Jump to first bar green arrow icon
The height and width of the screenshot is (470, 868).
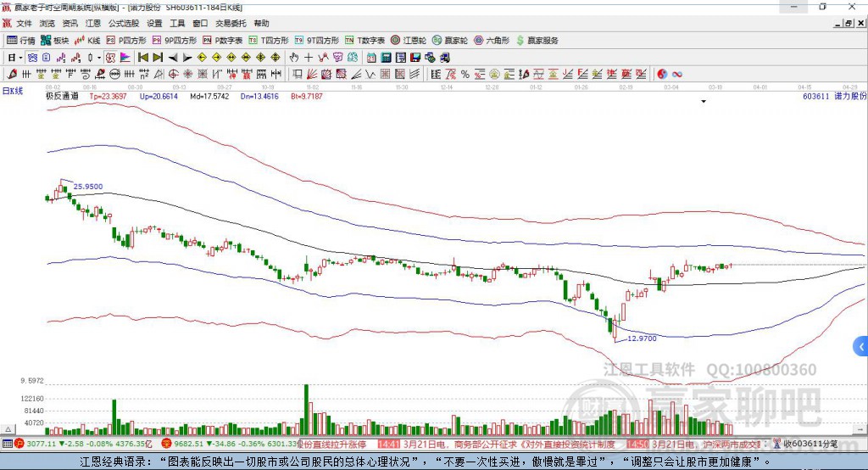142,58
